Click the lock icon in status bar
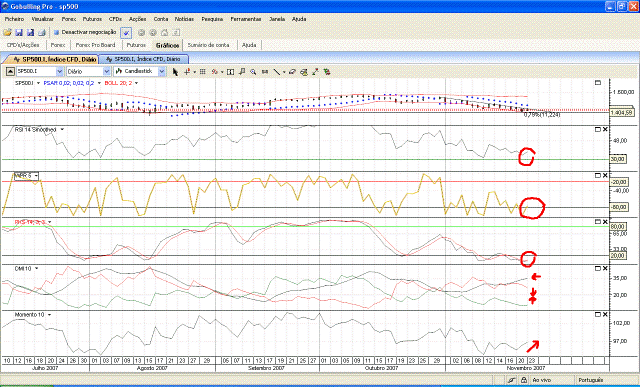 click(524, 380)
